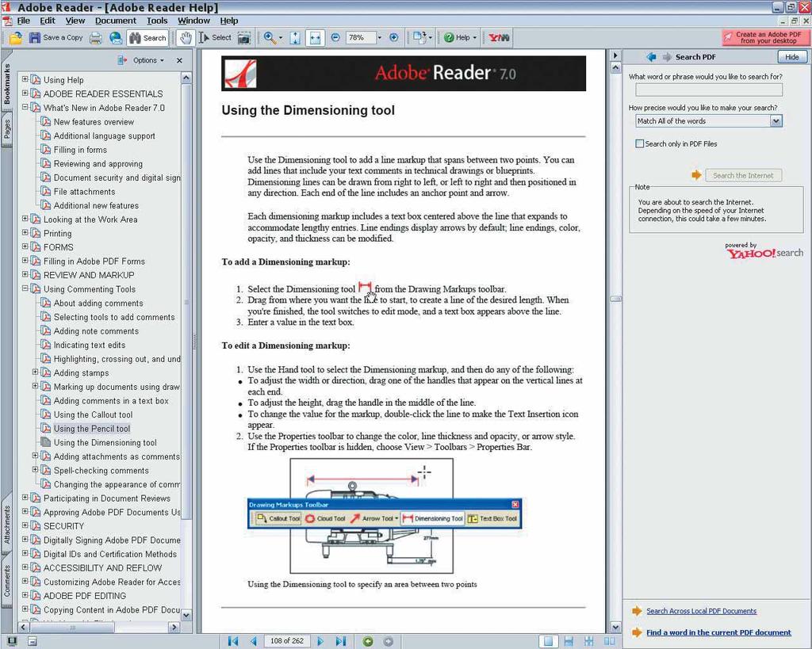Click the Rotate view toolbar icon

coord(419,37)
